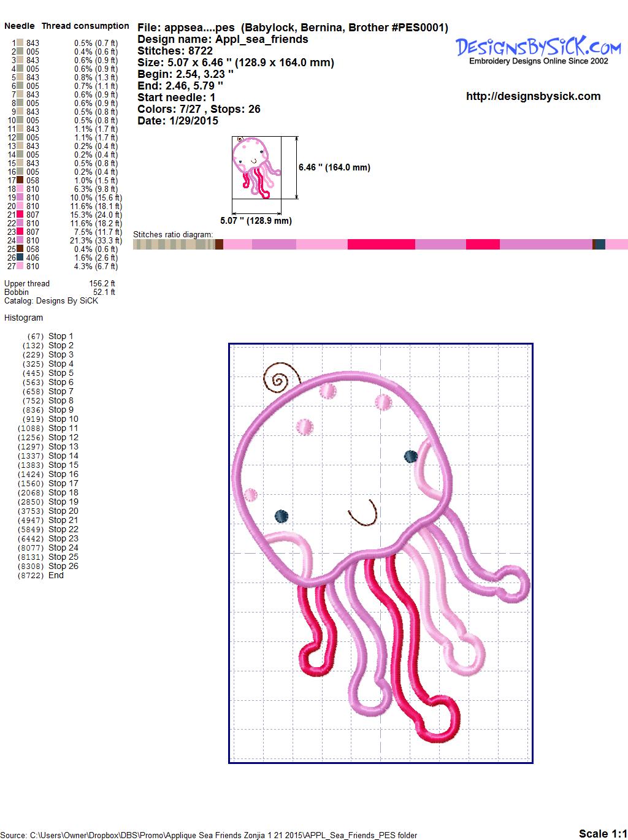Select the needle 26 dark blue swatch
Viewport: 628px width, 840px height.
[x=20, y=258]
